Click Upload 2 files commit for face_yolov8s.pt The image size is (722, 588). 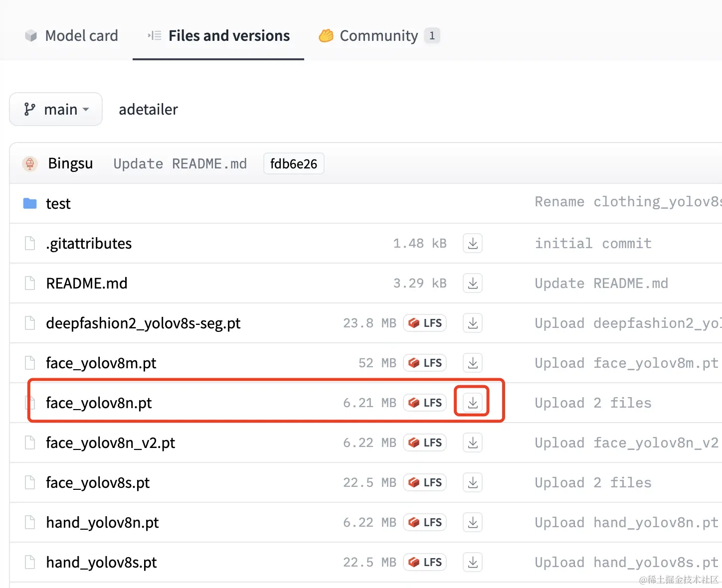tap(593, 482)
